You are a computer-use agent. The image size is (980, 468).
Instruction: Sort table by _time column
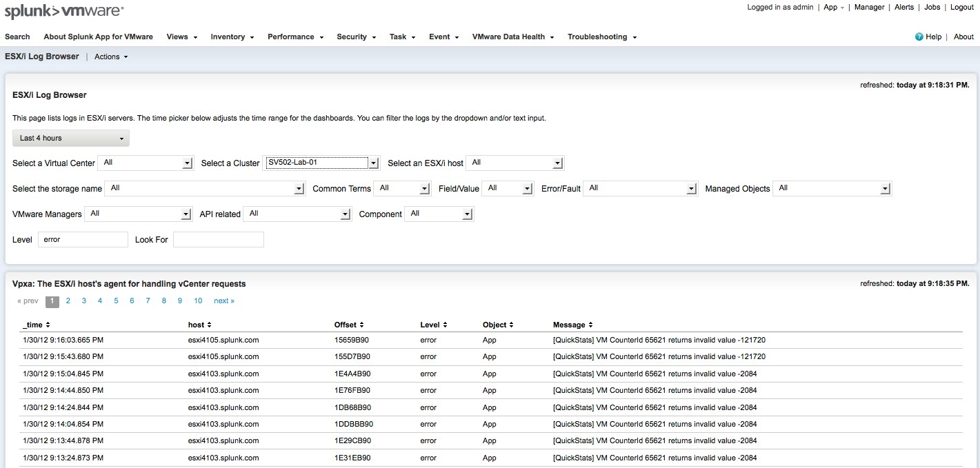point(36,325)
